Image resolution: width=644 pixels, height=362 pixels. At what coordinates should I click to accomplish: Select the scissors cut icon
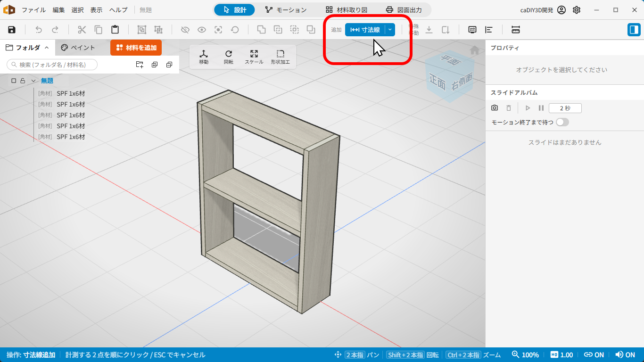(82, 30)
